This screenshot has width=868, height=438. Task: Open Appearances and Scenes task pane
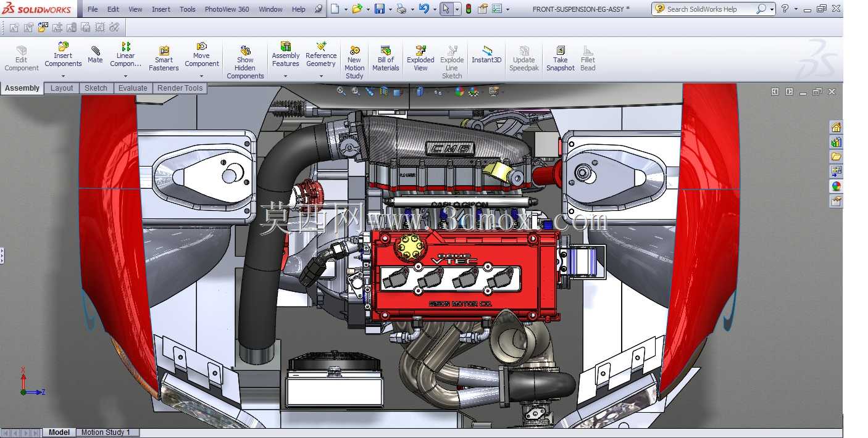pos(836,186)
